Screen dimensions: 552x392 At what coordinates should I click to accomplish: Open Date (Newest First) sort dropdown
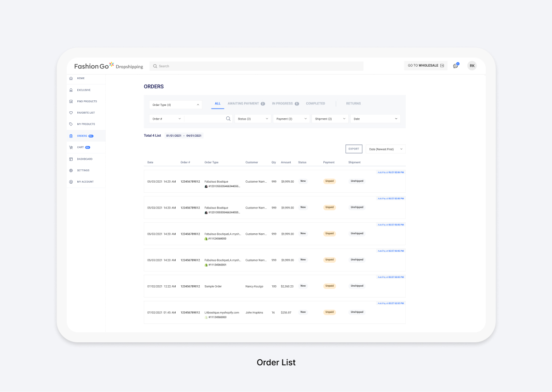pos(385,149)
